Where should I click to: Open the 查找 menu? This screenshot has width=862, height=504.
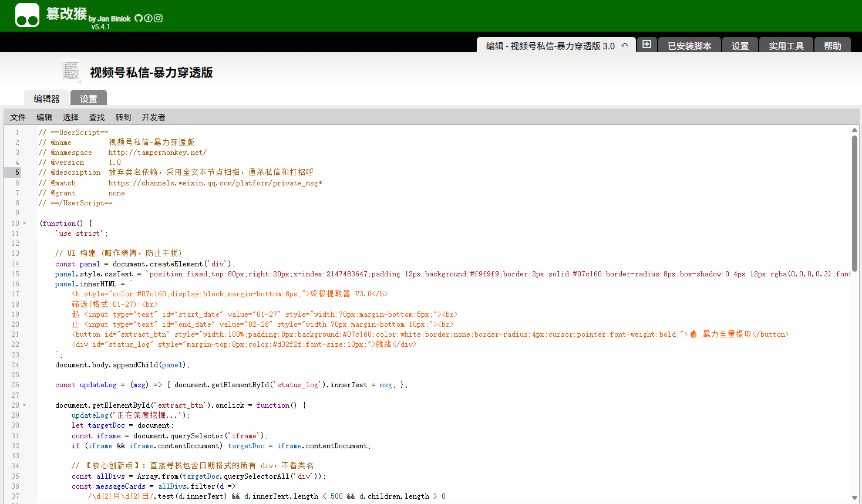[97, 117]
